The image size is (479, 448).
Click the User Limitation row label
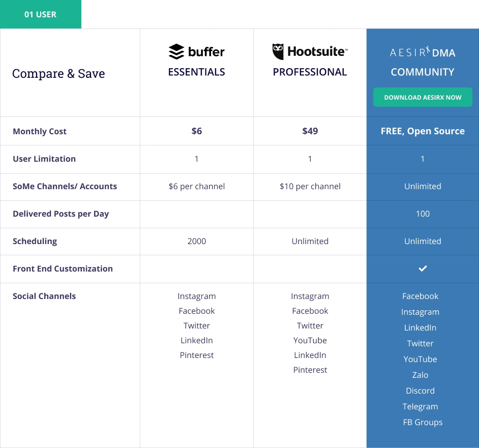tap(44, 159)
